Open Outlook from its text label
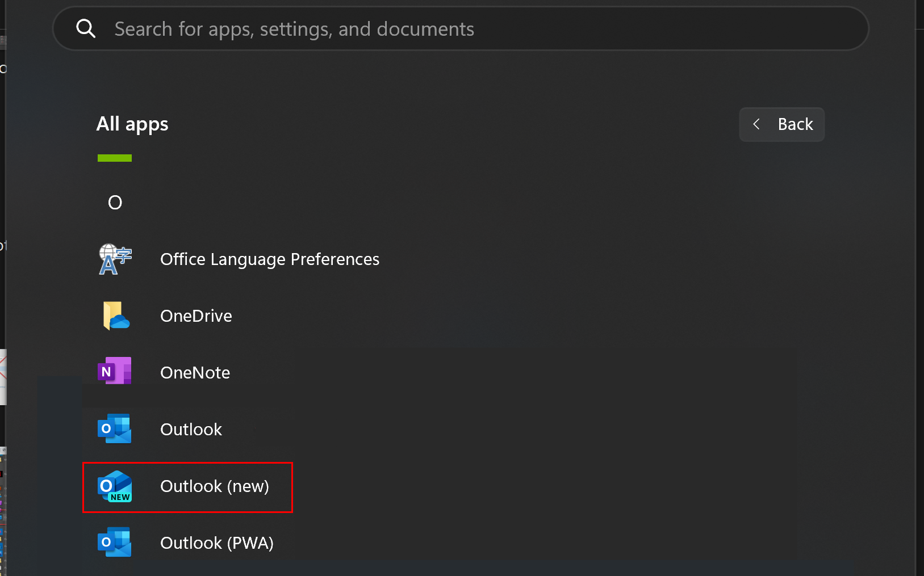The image size is (924, 576). 191,430
